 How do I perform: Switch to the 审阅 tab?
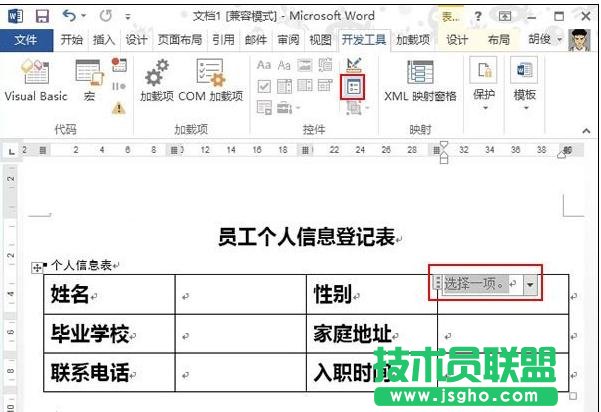288,39
